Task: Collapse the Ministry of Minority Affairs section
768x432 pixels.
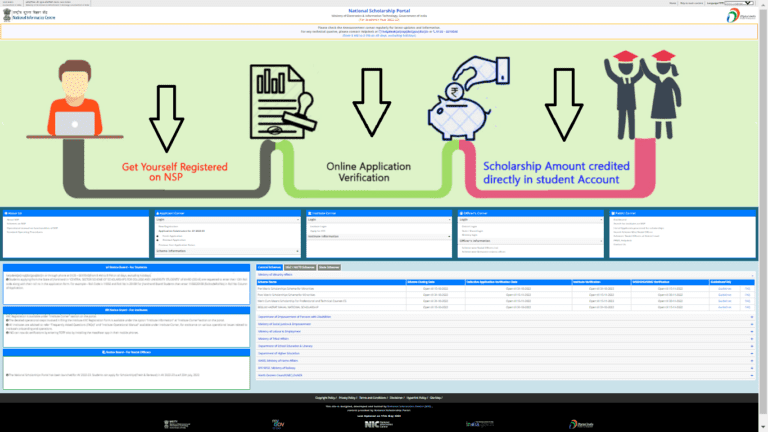Action: [505, 275]
